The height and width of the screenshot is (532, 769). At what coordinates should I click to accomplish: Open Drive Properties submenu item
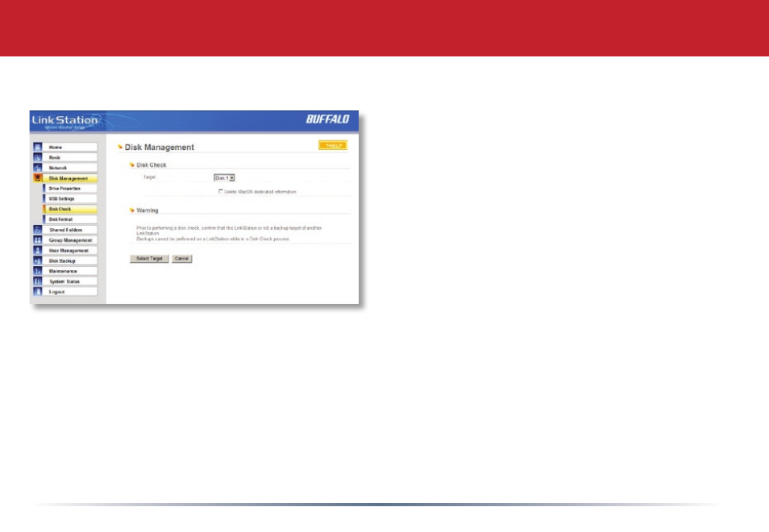(x=70, y=189)
